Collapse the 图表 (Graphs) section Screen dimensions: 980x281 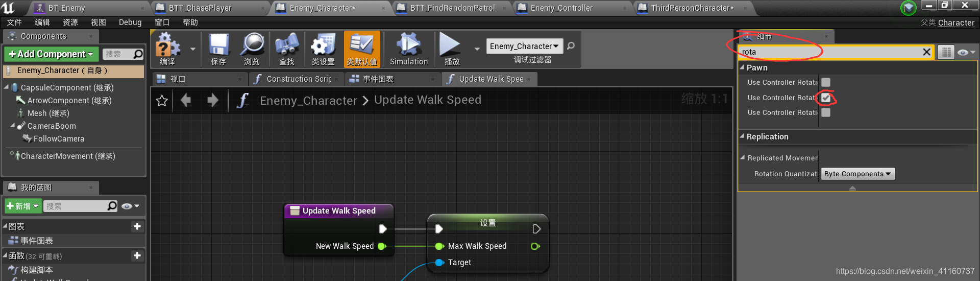(5, 226)
